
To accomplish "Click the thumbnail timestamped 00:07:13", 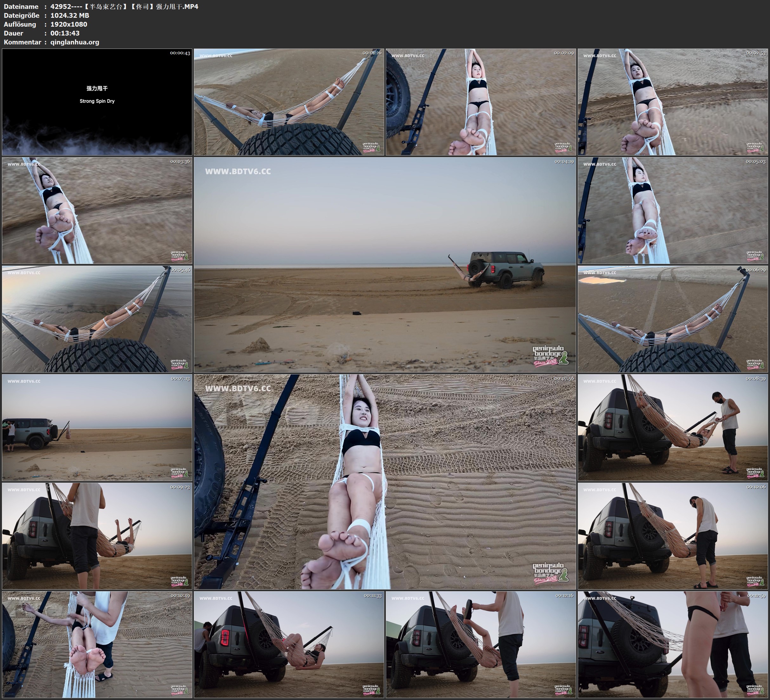I will point(97,427).
